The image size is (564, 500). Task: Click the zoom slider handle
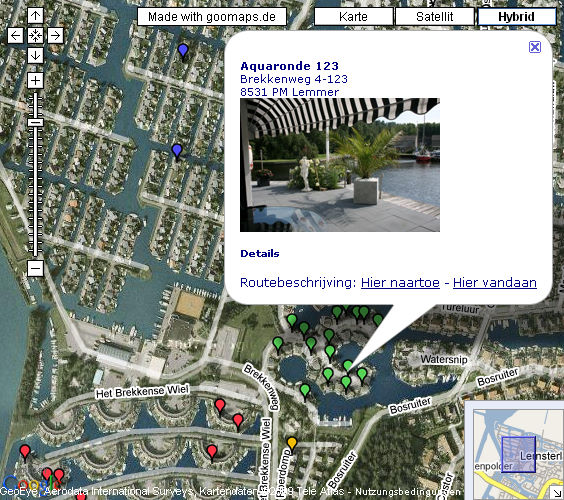click(x=35, y=122)
